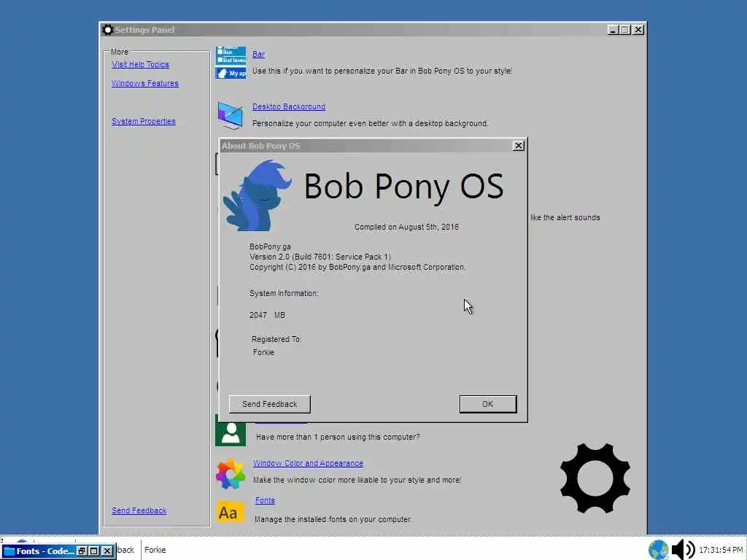Click Send Feedback link in left sidebar
The height and width of the screenshot is (560, 747).
tap(139, 510)
